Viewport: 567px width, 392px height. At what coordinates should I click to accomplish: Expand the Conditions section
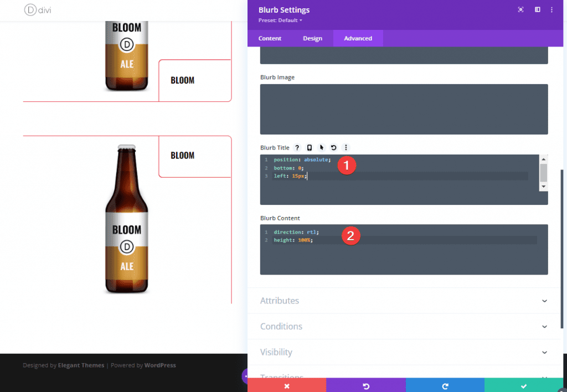[404, 327]
